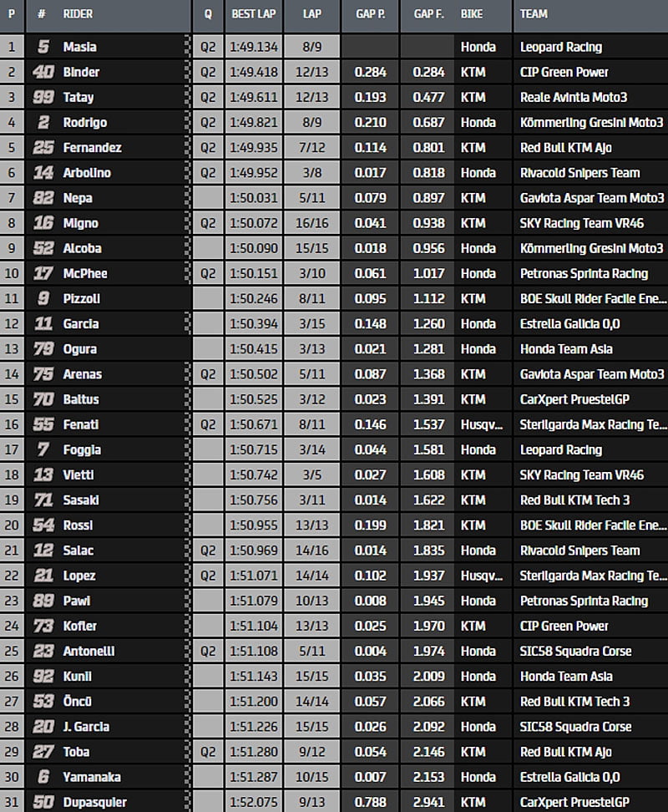Click rider number 40 badge for Binder
Image resolution: width=668 pixels, height=812 pixels.
[43, 73]
